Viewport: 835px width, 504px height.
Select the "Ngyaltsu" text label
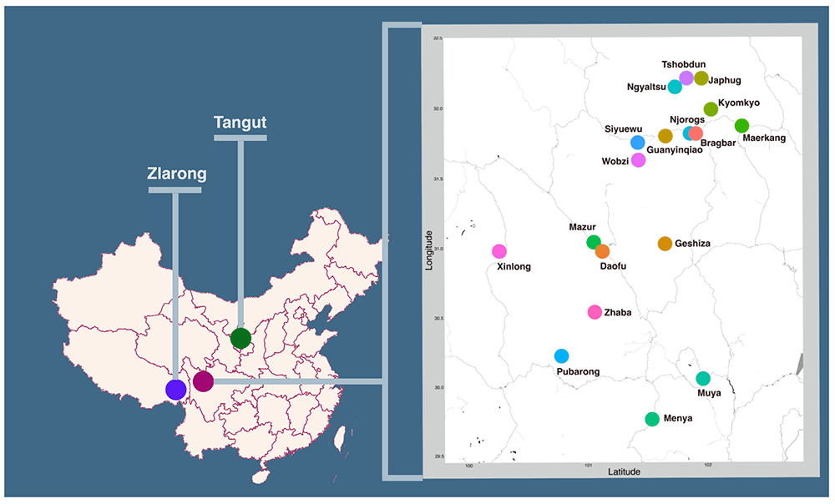pyautogui.click(x=646, y=87)
